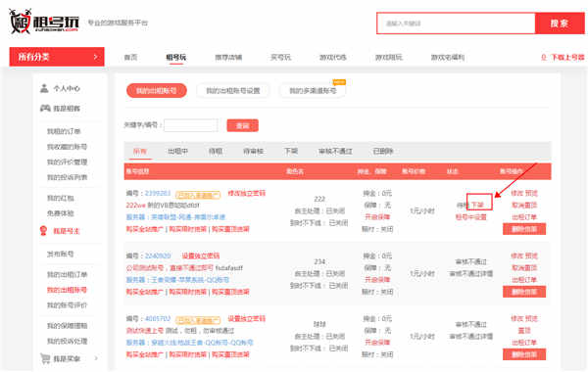Screen dimensions: 588x372
Task: Click the red 搜索 search button
Action: pos(560,23)
